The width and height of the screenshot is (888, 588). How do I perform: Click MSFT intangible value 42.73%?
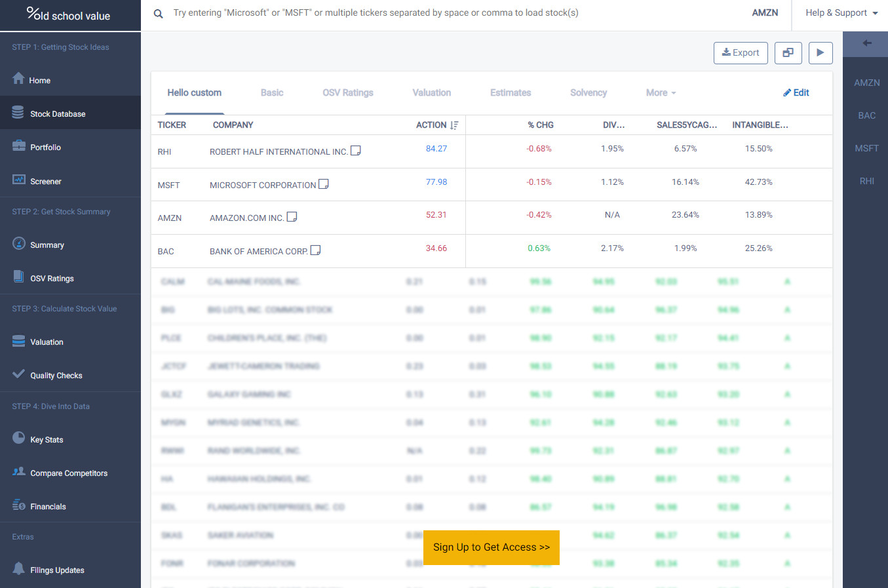(759, 182)
